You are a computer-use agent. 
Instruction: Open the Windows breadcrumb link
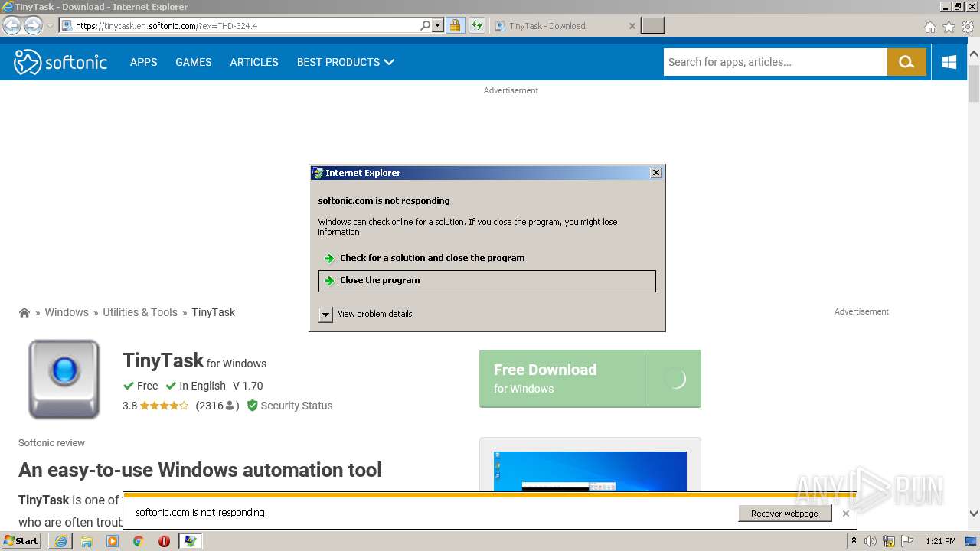click(x=67, y=312)
